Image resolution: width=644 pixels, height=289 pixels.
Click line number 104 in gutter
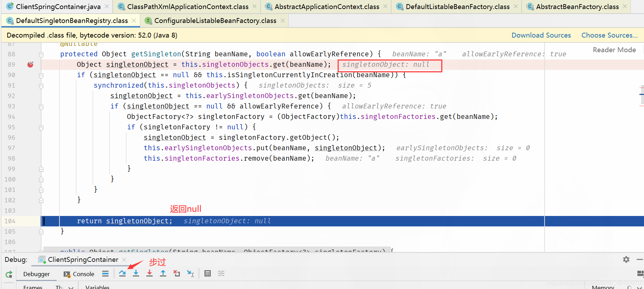10,221
